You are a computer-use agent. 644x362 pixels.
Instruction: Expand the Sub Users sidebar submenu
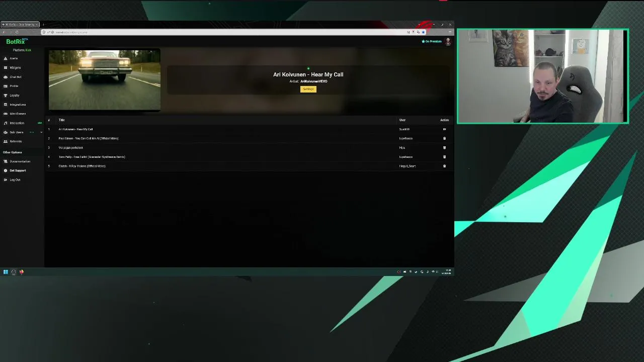click(41, 132)
